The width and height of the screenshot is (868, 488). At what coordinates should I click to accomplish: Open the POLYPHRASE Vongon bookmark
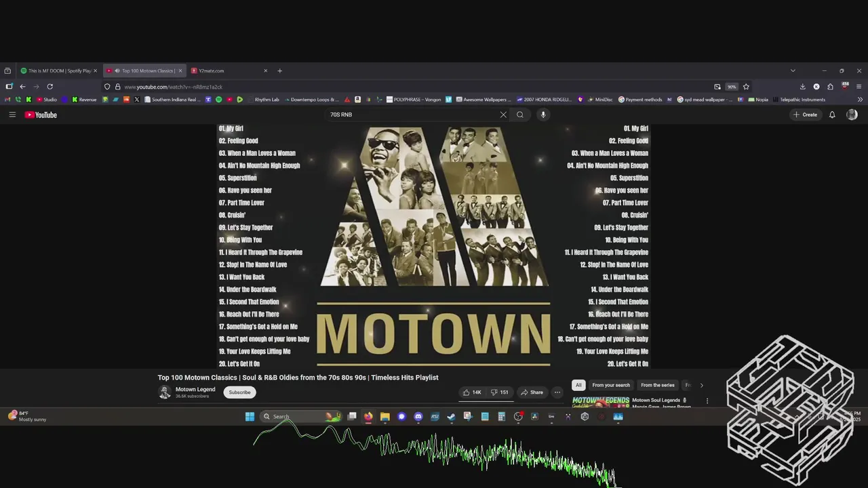414,100
